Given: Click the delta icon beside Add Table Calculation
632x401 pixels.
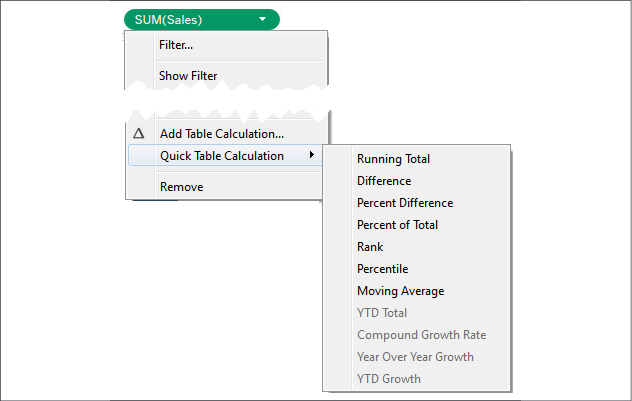Looking at the screenshot, I should [139, 133].
